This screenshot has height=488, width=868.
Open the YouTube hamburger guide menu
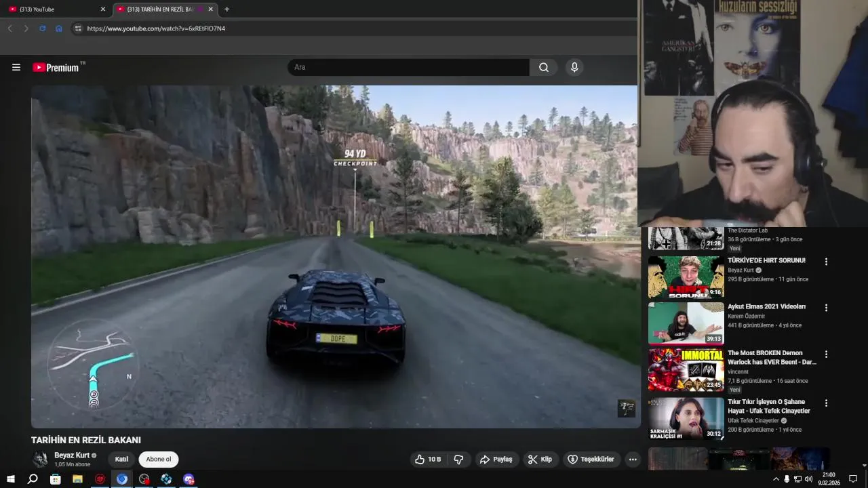pos(16,67)
